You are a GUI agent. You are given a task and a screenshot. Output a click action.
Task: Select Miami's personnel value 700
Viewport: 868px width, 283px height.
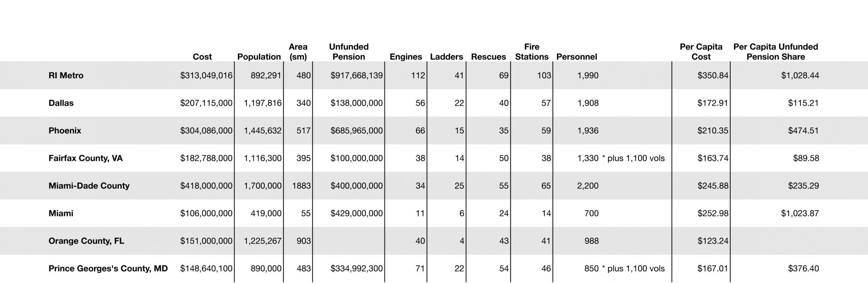click(x=591, y=213)
